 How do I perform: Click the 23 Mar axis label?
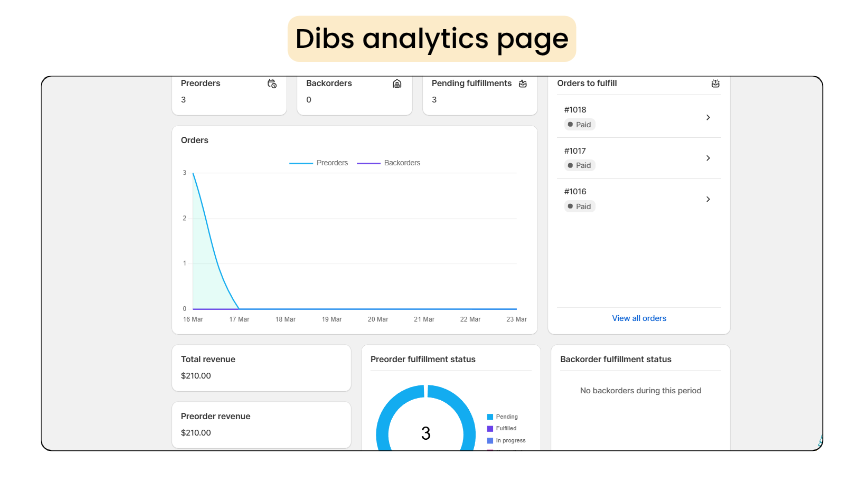pyautogui.click(x=516, y=320)
